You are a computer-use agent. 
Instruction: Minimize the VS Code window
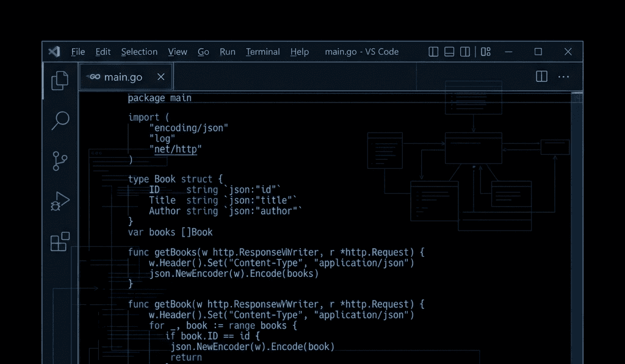click(x=508, y=52)
